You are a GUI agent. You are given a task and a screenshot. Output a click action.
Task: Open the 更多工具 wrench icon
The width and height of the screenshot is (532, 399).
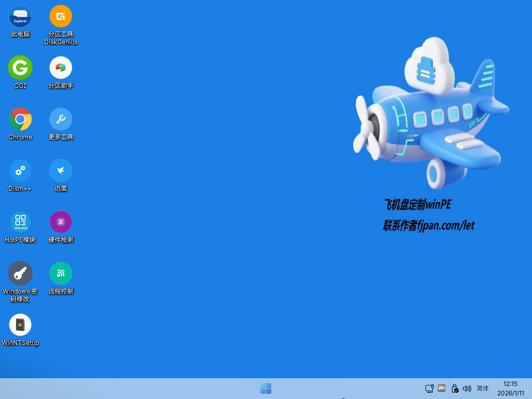(61, 119)
